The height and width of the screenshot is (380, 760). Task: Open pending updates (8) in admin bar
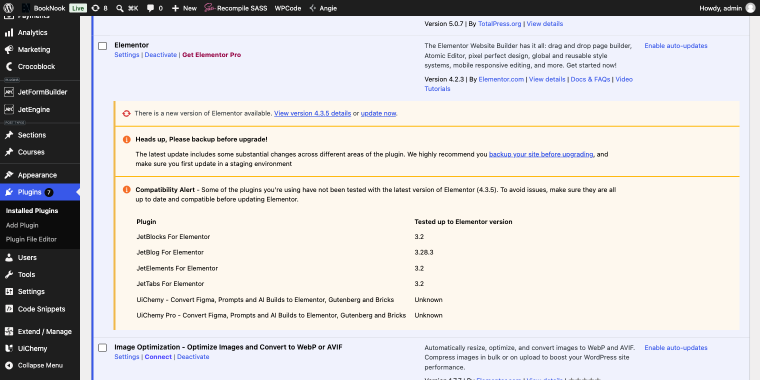(x=99, y=8)
